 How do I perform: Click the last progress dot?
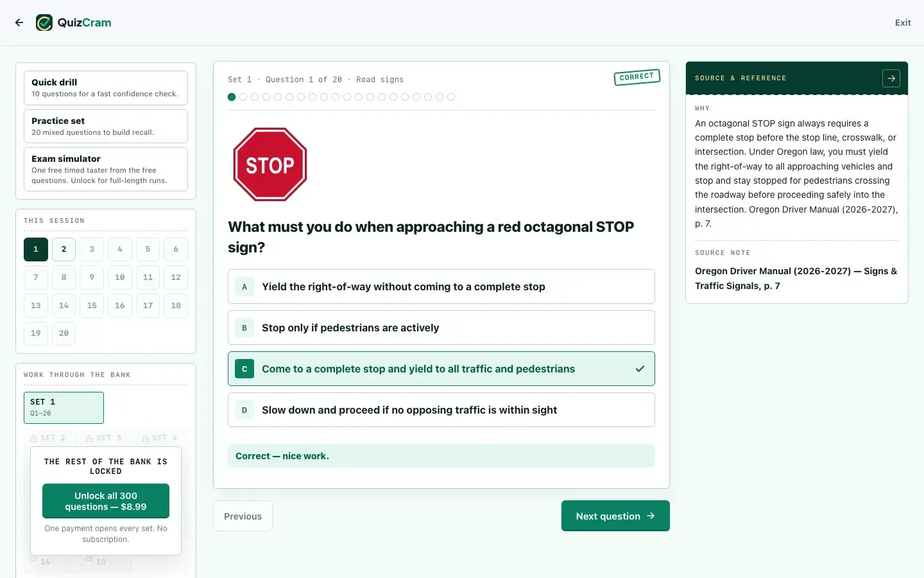point(451,97)
